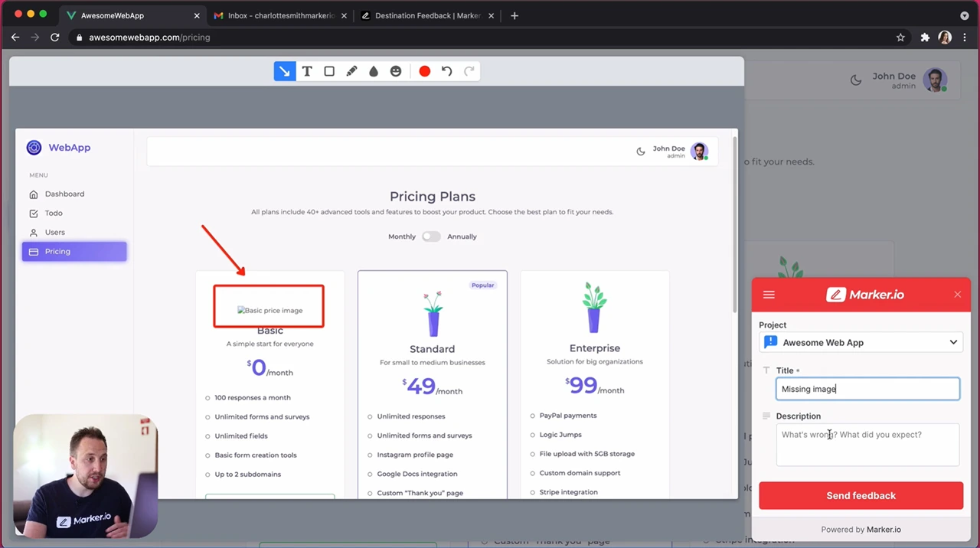Redo the annotation
The height and width of the screenshot is (548, 980).
469,71
